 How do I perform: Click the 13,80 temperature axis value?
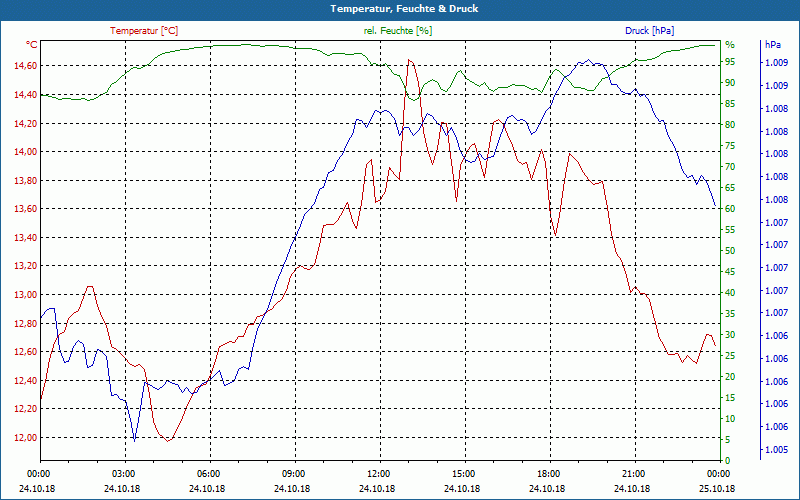[x=25, y=181]
